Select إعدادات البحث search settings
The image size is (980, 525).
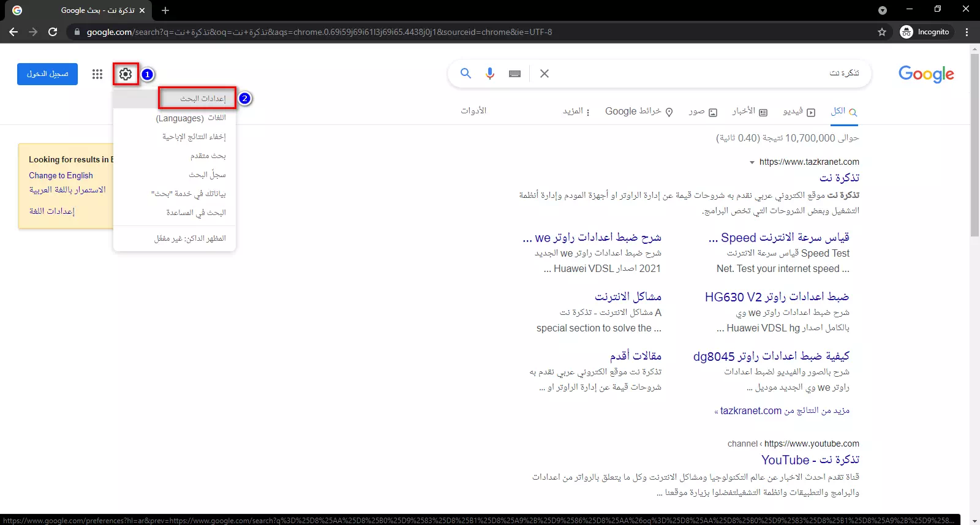(x=175, y=99)
